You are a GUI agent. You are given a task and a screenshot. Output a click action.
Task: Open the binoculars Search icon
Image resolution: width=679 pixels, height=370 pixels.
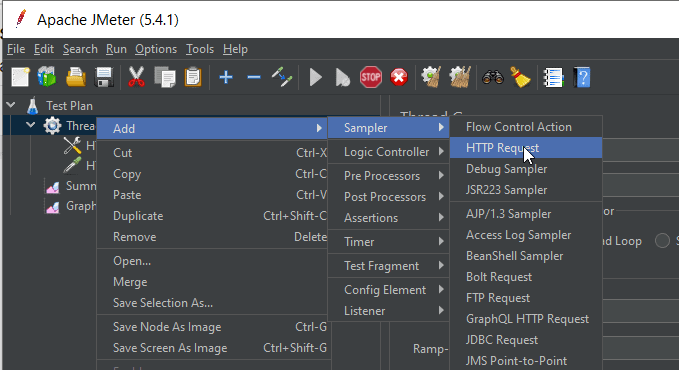pyautogui.click(x=493, y=78)
